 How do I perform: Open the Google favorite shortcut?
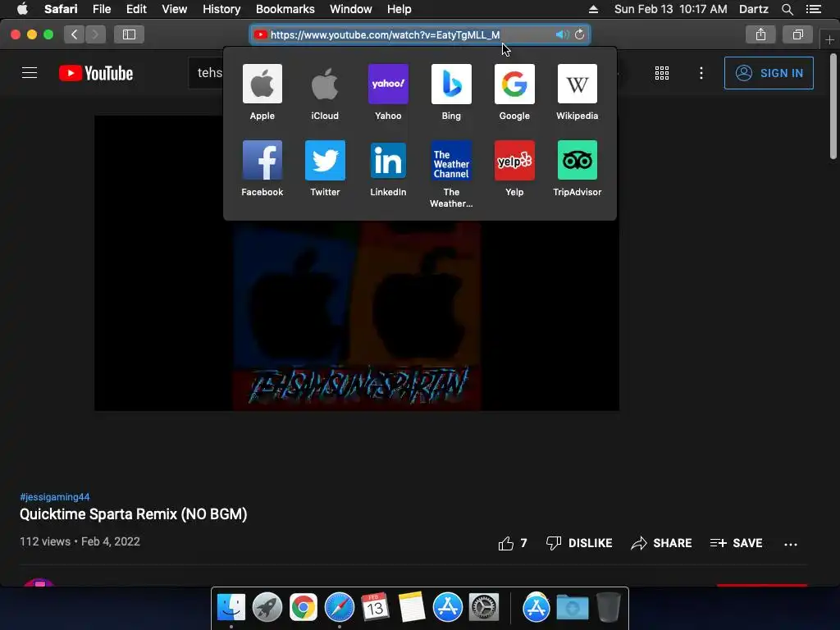click(514, 92)
